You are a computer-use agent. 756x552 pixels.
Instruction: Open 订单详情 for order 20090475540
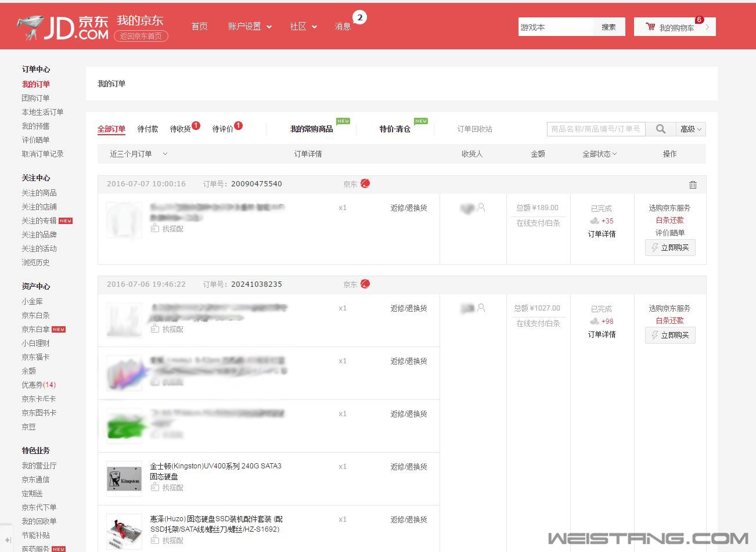coord(602,234)
